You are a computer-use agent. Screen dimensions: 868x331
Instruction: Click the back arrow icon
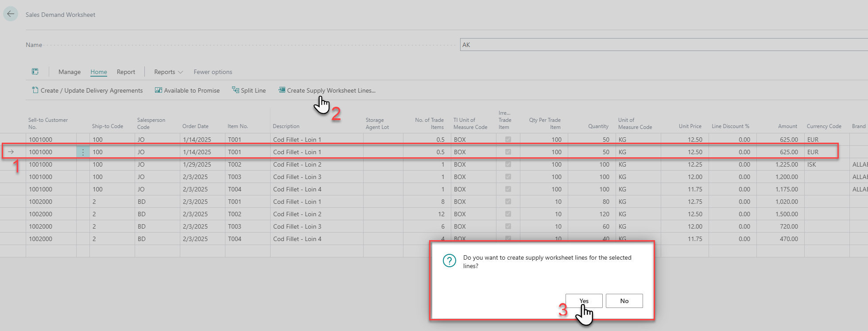pyautogui.click(x=11, y=14)
